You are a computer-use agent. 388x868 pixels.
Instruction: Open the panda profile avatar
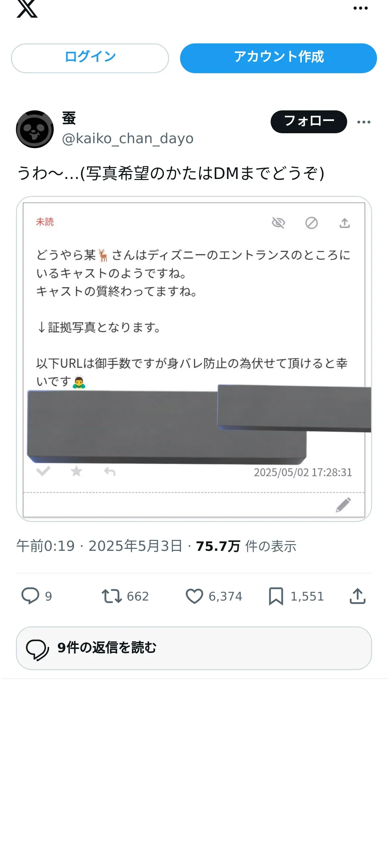[35, 129]
